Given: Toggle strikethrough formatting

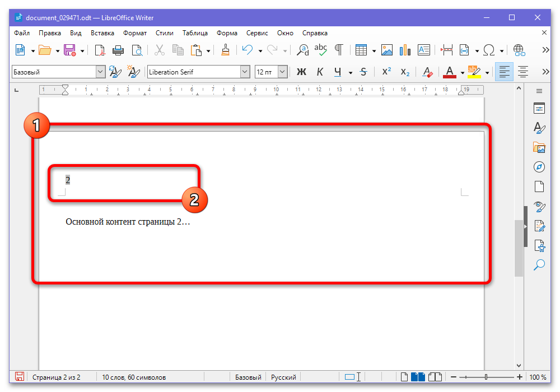Looking at the screenshot, I should coord(363,72).
